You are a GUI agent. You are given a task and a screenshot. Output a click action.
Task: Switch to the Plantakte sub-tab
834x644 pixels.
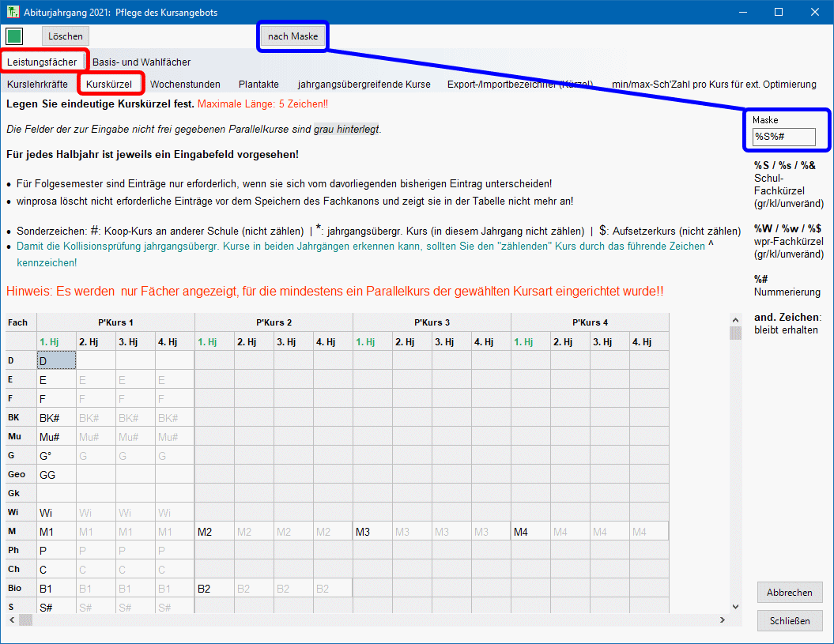[x=259, y=84]
